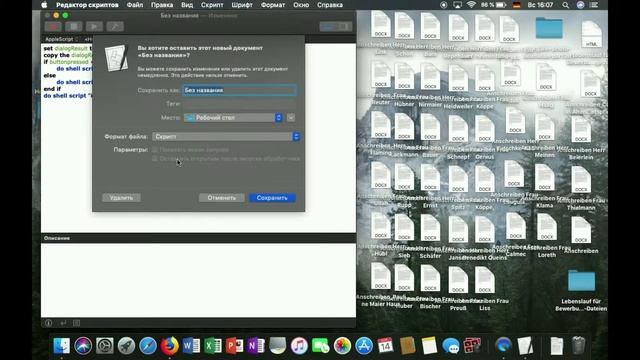Expand the save dialog with chevron button
The height and width of the screenshot is (360, 640).
[x=291, y=118]
